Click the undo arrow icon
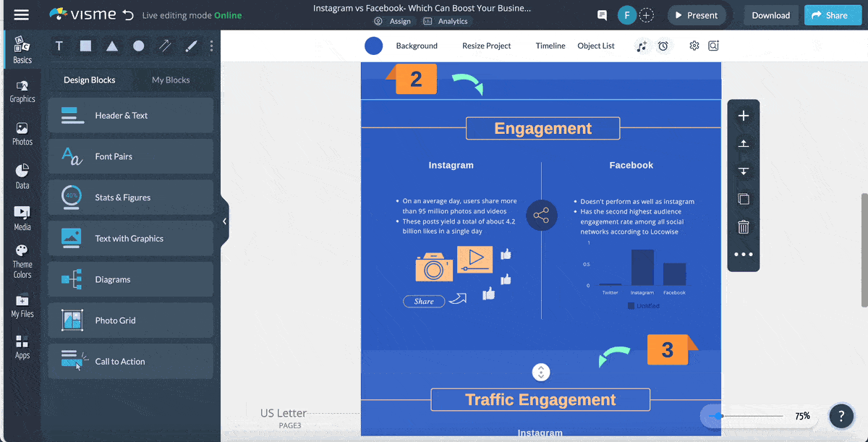This screenshot has height=442, width=868. coord(128,15)
